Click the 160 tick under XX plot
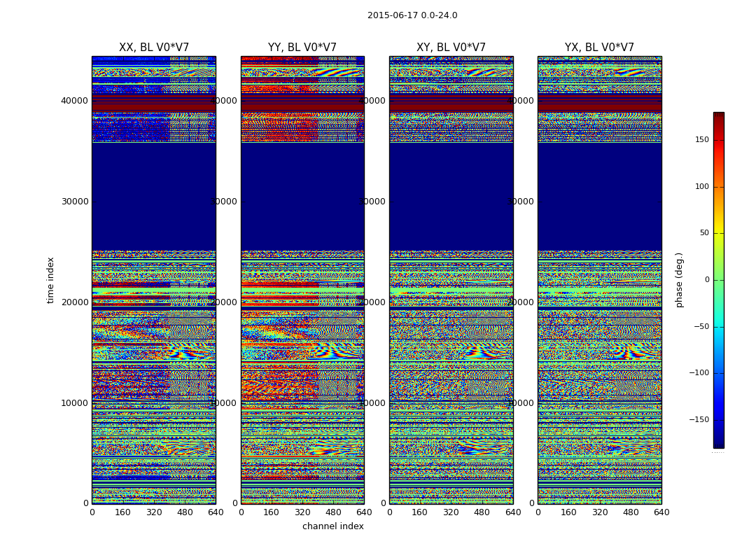The height and width of the screenshot is (560, 735). pos(122,512)
